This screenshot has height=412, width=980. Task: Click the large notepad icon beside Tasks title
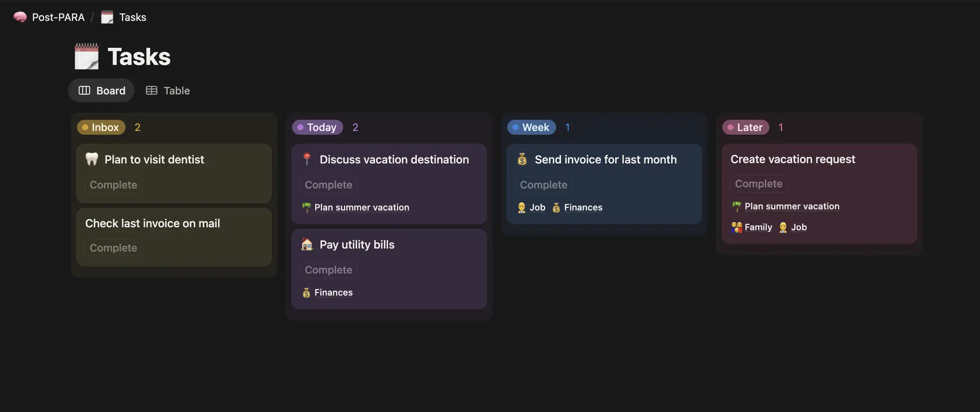pyautogui.click(x=86, y=57)
